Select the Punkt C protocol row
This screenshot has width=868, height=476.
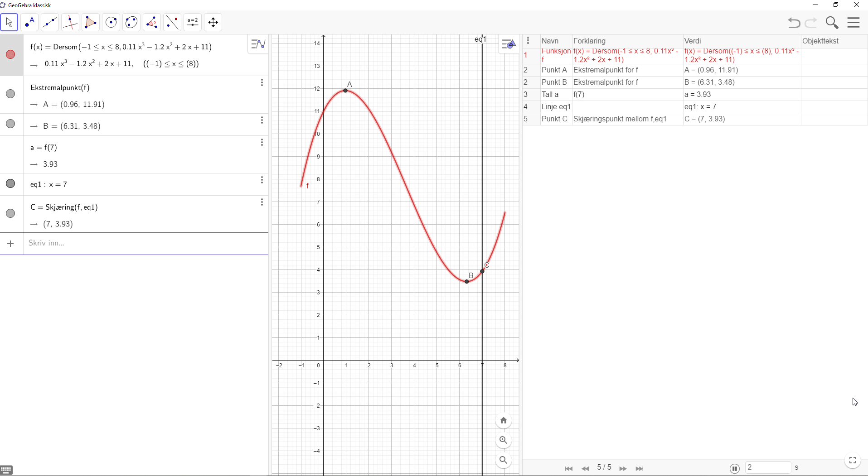695,119
